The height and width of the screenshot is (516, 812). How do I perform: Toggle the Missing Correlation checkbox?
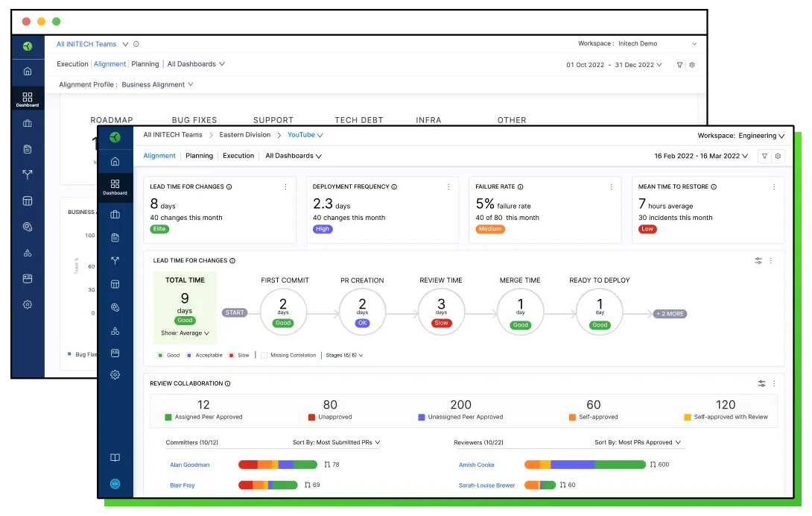[264, 355]
